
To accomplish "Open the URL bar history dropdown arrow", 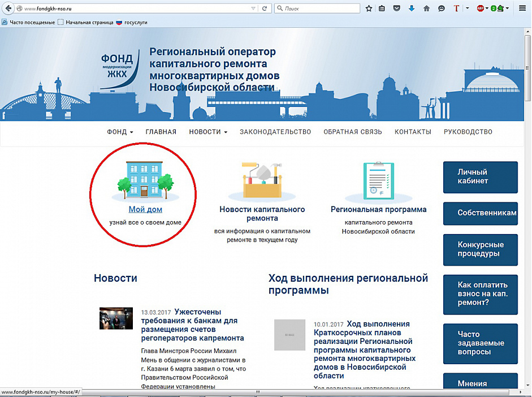I will coord(253,8).
